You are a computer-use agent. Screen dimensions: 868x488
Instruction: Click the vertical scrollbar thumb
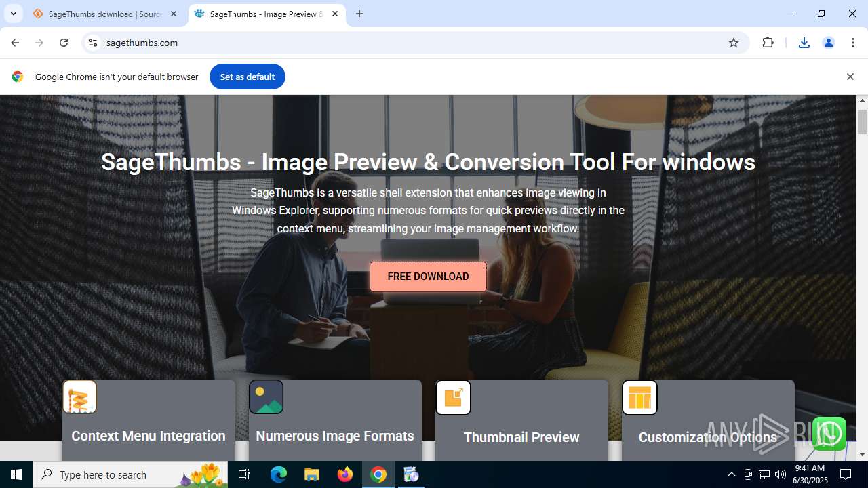click(863, 122)
